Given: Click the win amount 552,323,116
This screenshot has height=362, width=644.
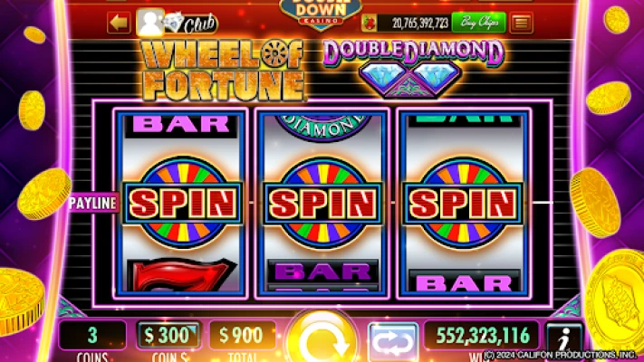Looking at the screenshot, I should point(483,336).
